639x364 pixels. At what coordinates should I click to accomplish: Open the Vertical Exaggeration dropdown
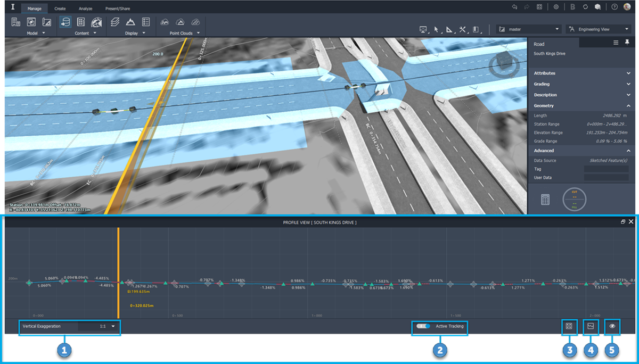tap(113, 328)
